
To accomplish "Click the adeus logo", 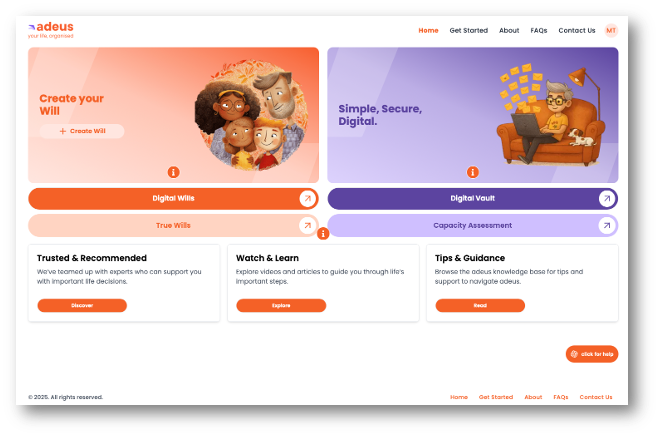I will 50,30.
